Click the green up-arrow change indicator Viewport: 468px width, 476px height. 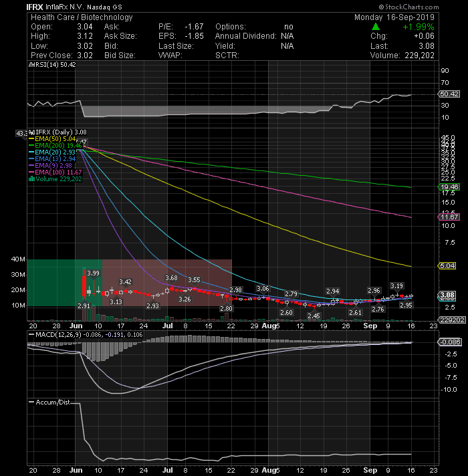[x=376, y=27]
